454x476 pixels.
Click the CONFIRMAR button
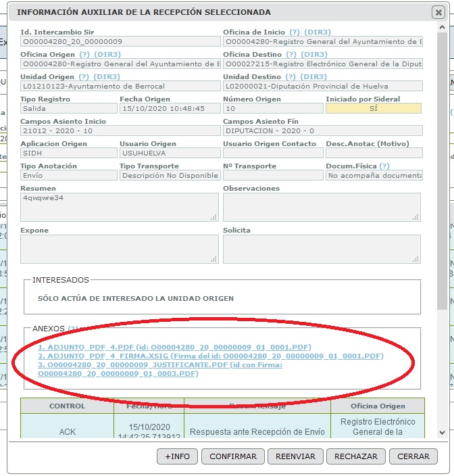pyautogui.click(x=233, y=456)
